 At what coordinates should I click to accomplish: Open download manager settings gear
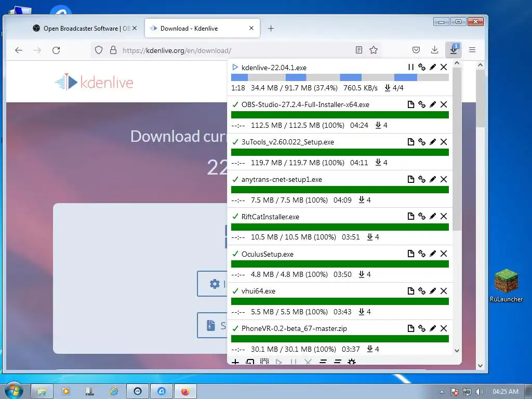(352, 362)
